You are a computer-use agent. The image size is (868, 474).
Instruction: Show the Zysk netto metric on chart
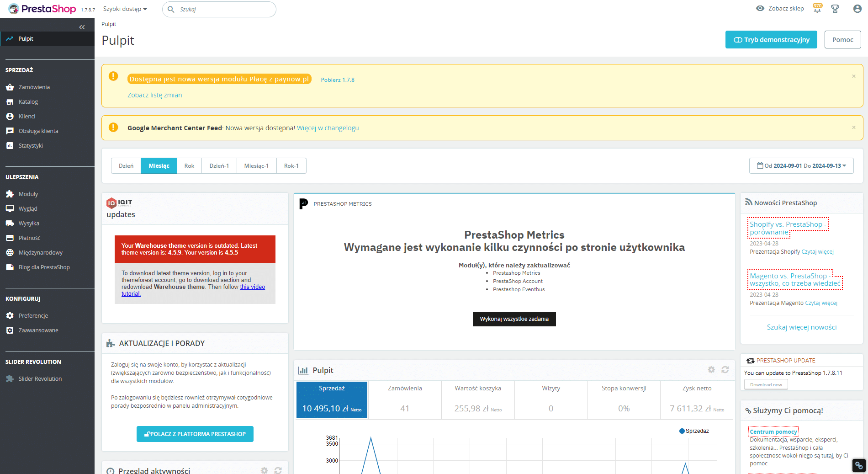pos(697,400)
